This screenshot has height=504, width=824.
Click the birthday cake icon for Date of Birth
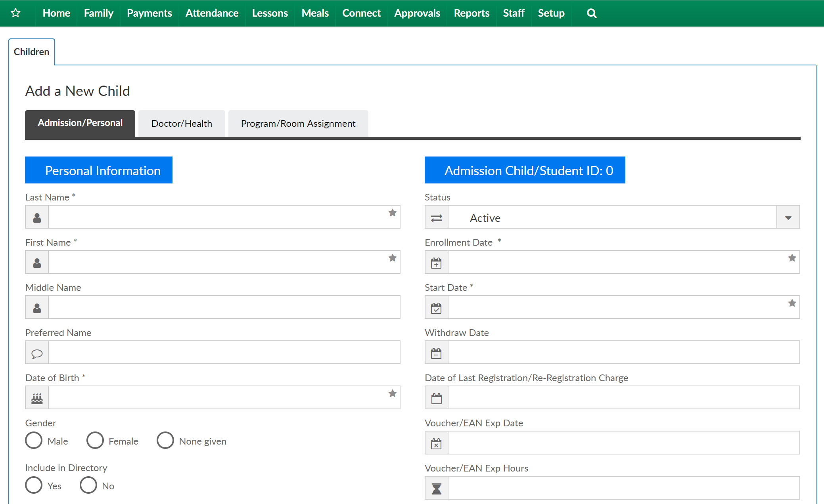pyautogui.click(x=37, y=398)
